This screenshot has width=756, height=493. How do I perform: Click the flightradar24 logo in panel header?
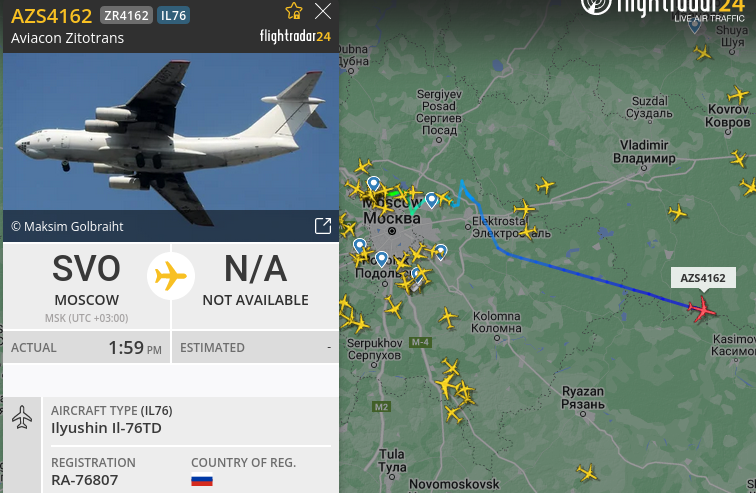point(295,36)
